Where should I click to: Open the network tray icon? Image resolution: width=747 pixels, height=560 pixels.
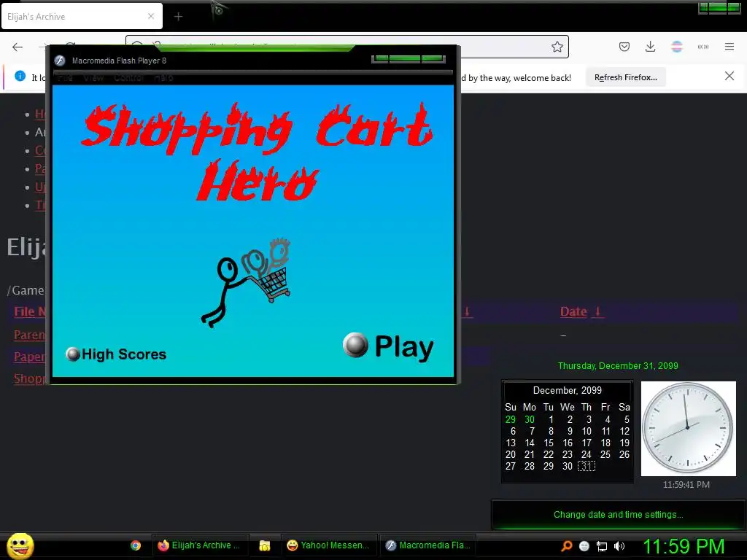pyautogui.click(x=602, y=546)
